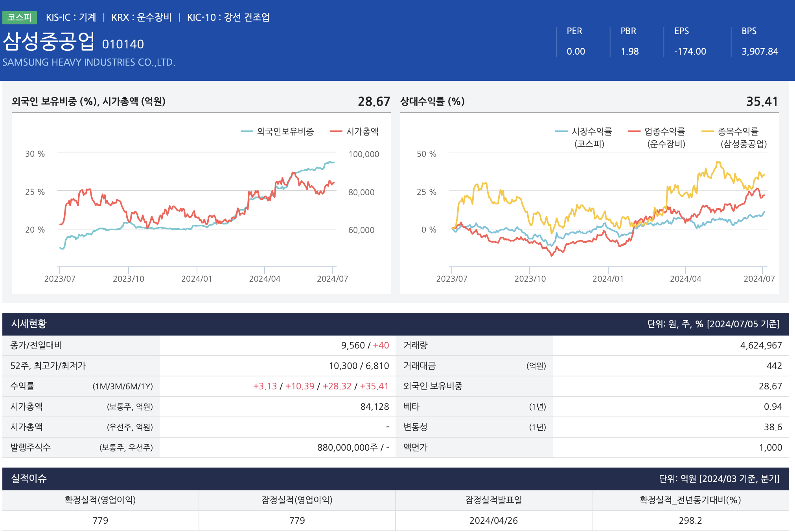This screenshot has height=532, width=795.
Task: Toggle 업종수익률 (운수장비) legend item
Action: pyautogui.click(x=664, y=132)
